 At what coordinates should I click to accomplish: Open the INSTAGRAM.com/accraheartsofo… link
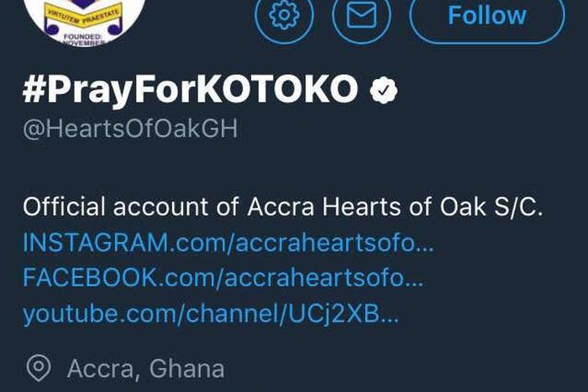pos(228,243)
